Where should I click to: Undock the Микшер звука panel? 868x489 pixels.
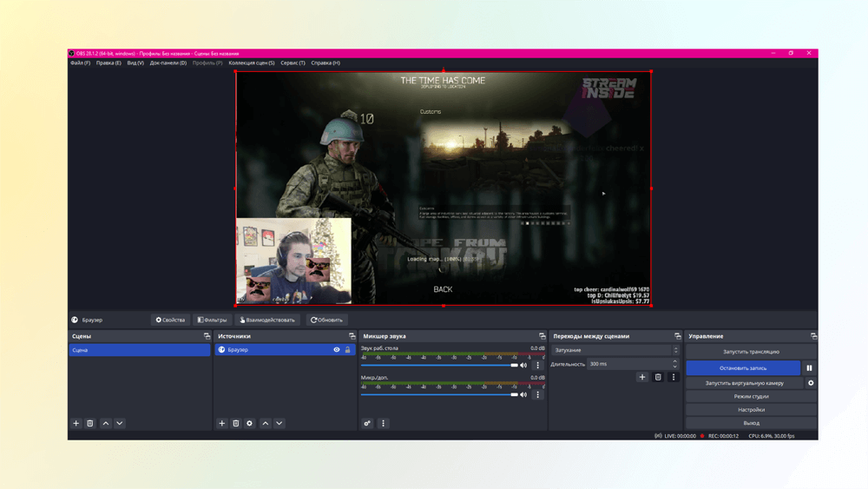542,336
